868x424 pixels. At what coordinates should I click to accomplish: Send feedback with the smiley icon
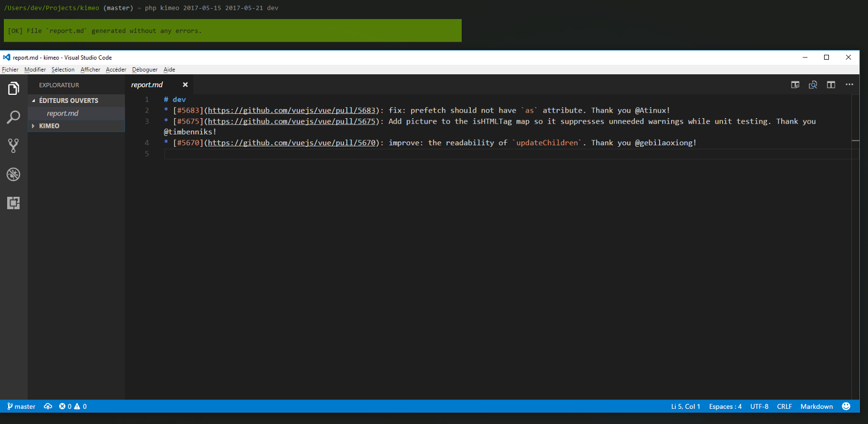(846, 407)
